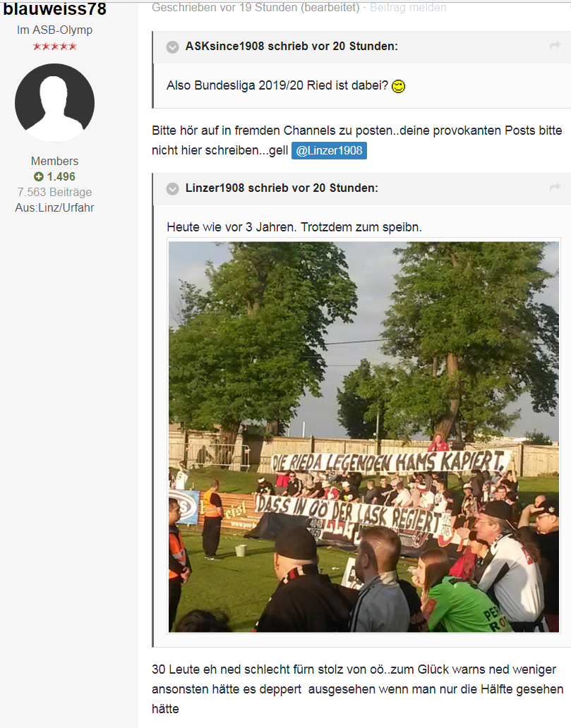Click the green plus reputation icon
Screen dimensions: 571x728
pyautogui.click(x=39, y=176)
